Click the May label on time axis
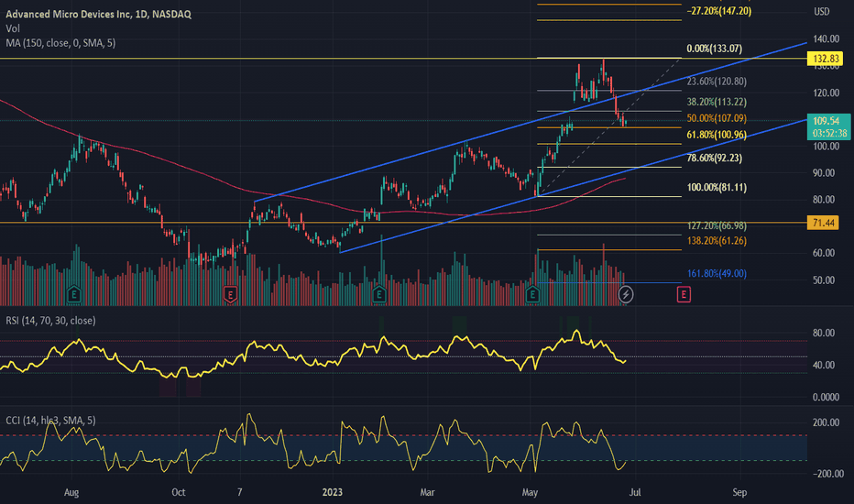Viewport: 854px width, 504px height. tap(530, 493)
